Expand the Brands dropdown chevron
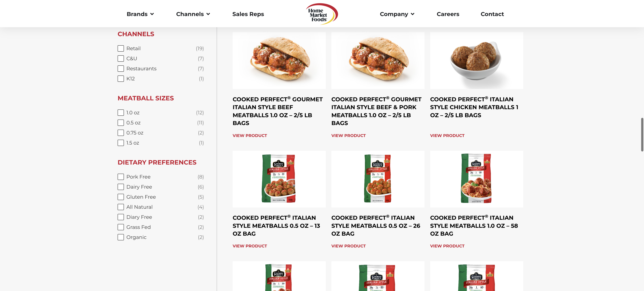Image resolution: width=644 pixels, height=291 pixels. 152,14
